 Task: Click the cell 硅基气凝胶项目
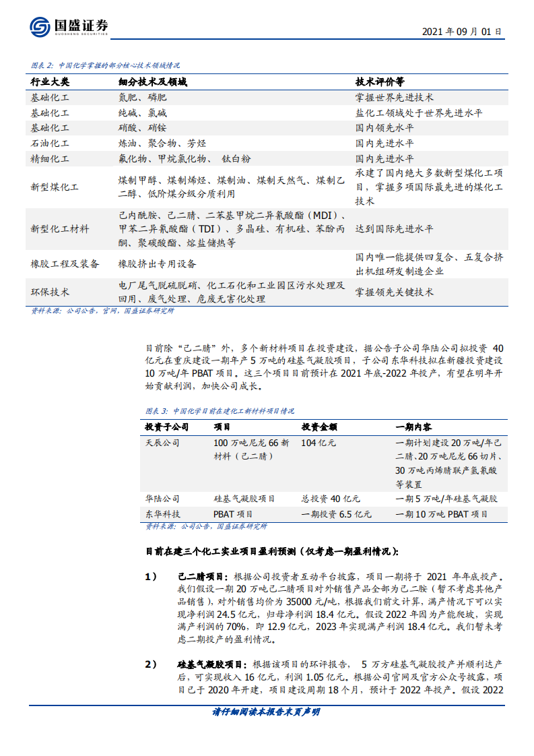coord(244,499)
